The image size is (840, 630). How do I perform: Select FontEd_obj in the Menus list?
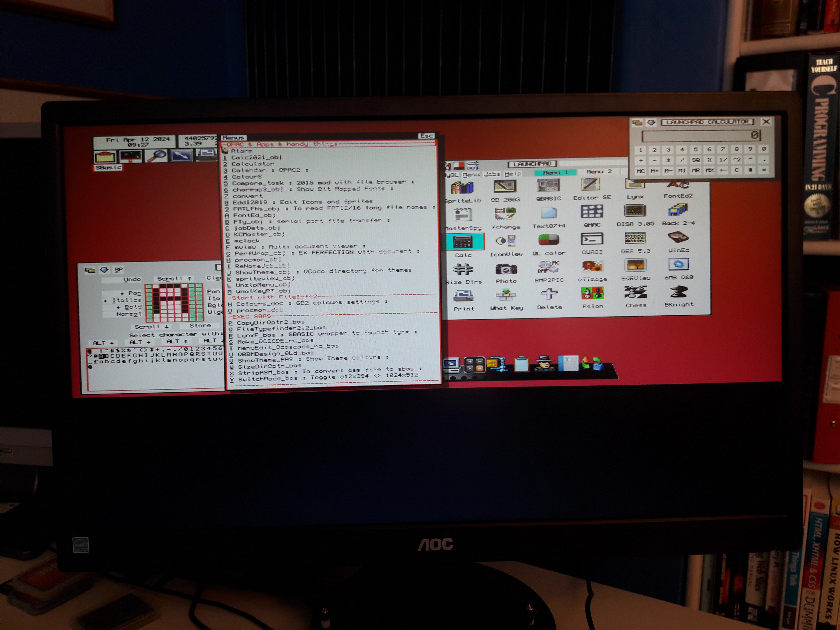tap(254, 215)
